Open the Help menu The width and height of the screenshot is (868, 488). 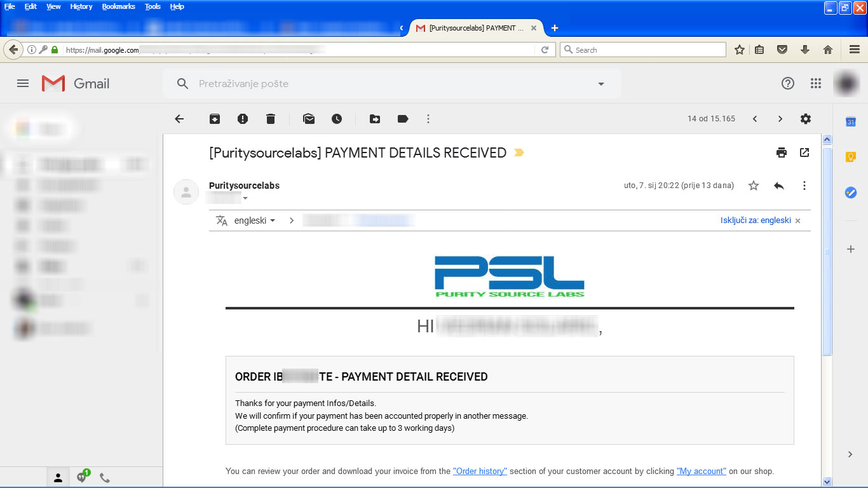[x=177, y=6]
